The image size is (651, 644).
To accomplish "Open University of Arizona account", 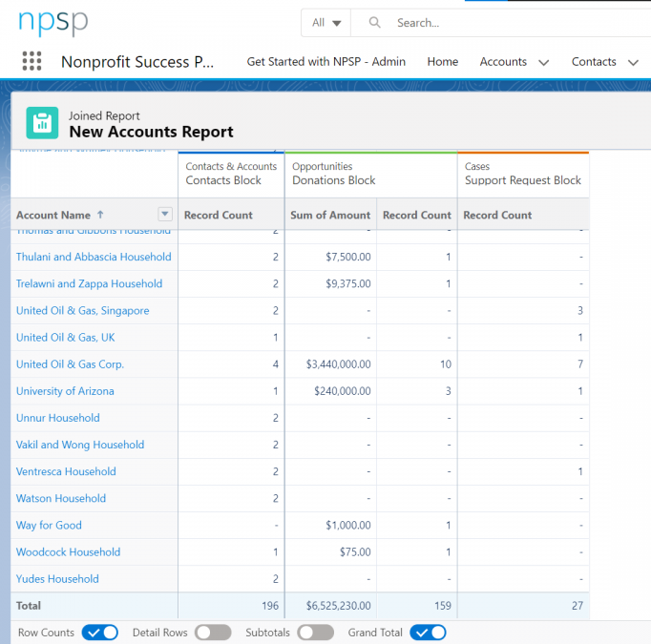I will tap(65, 391).
